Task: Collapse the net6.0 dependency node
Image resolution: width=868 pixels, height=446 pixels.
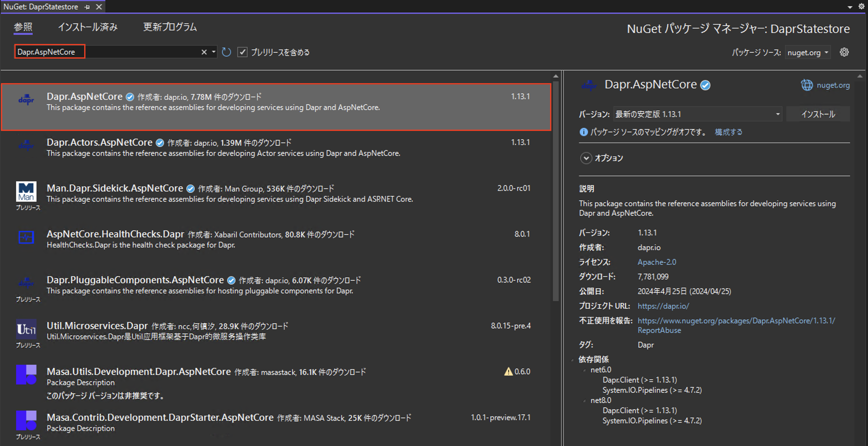Action: (x=585, y=370)
